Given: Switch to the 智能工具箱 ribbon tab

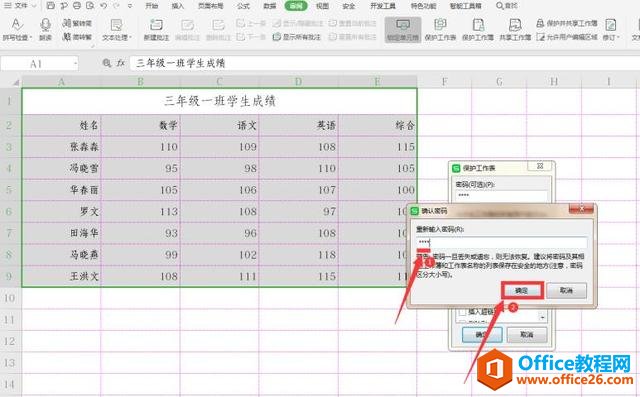Looking at the screenshot, I should tap(465, 6).
